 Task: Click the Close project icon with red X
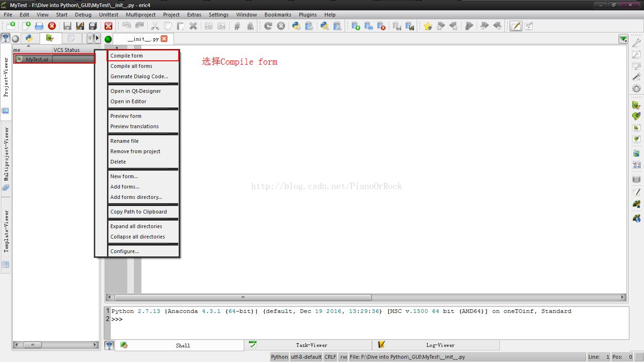(x=381, y=26)
